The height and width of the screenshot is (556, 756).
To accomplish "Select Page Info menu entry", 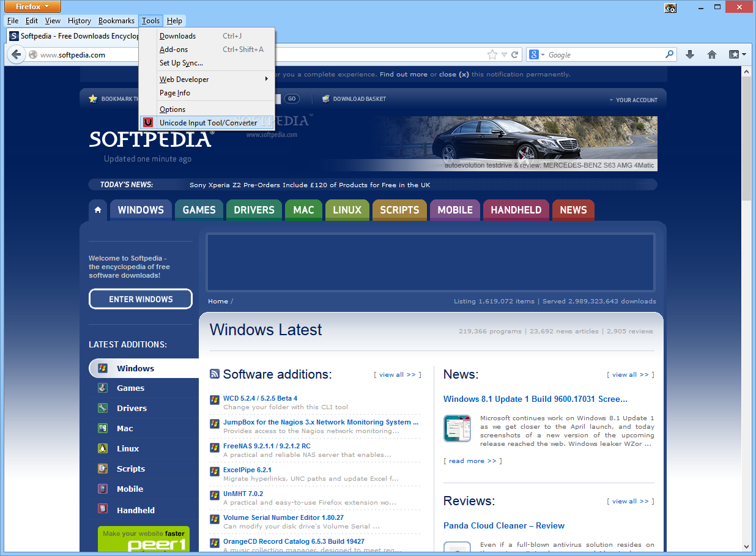I will pyautogui.click(x=207, y=93).
